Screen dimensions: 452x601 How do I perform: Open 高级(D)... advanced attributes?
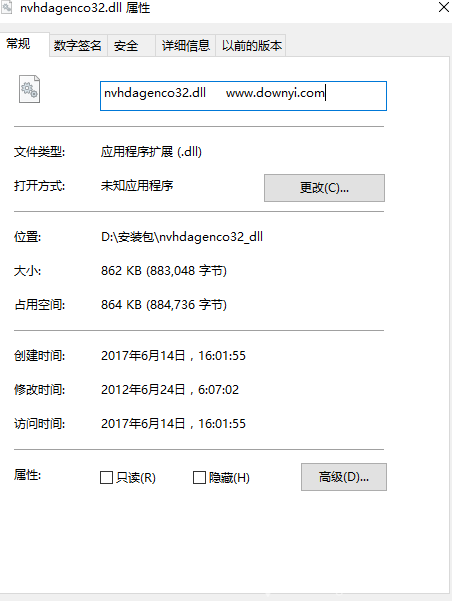pyautogui.click(x=344, y=477)
